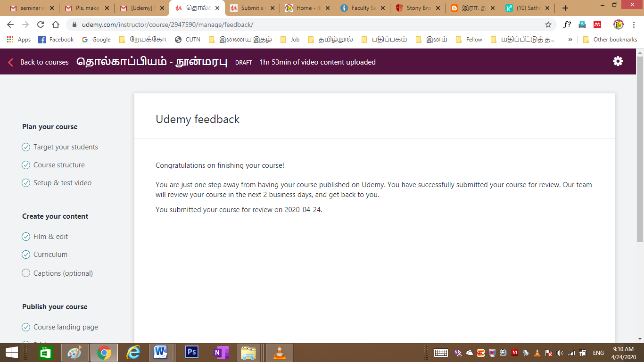This screenshot has height=362, width=644.
Task: Open the Target your students page
Action: (66, 147)
